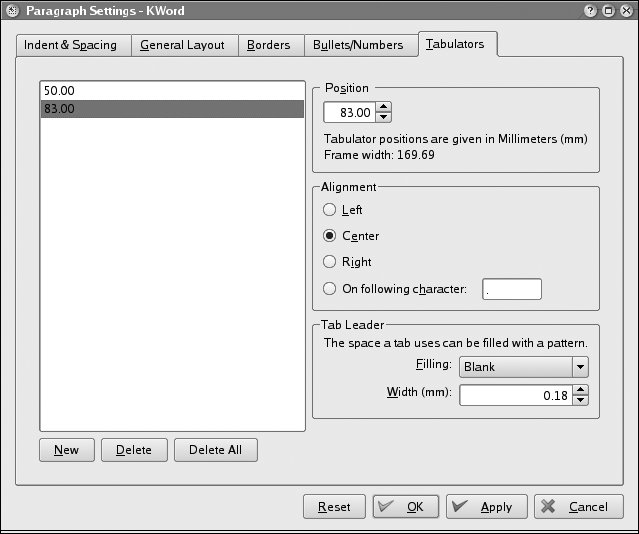Click the Width (mm) field
This screenshot has width=639, height=534.
516,395
